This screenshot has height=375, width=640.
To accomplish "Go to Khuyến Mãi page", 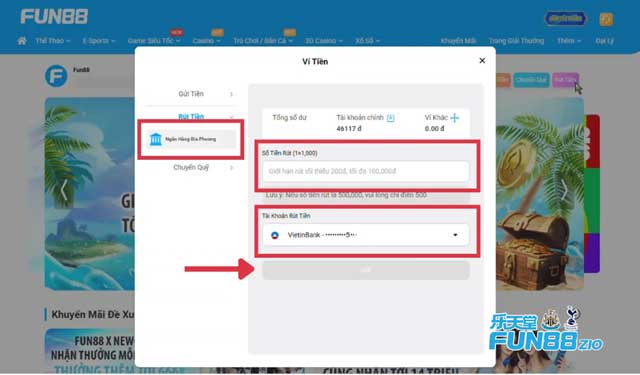I will pyautogui.click(x=458, y=41).
